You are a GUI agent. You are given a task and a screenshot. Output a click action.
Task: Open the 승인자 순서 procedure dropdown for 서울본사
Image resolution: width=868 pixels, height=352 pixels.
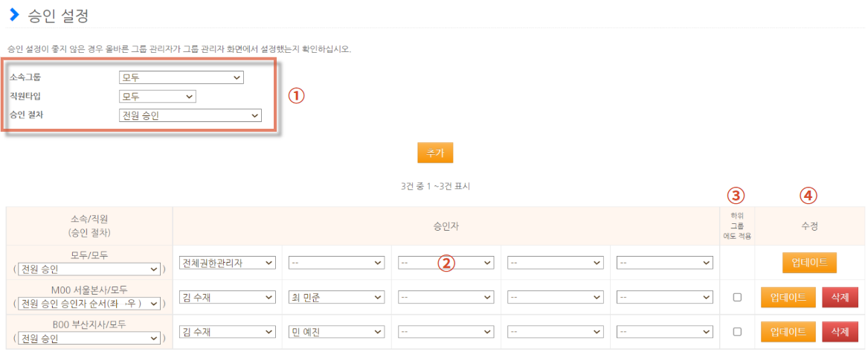90,304
